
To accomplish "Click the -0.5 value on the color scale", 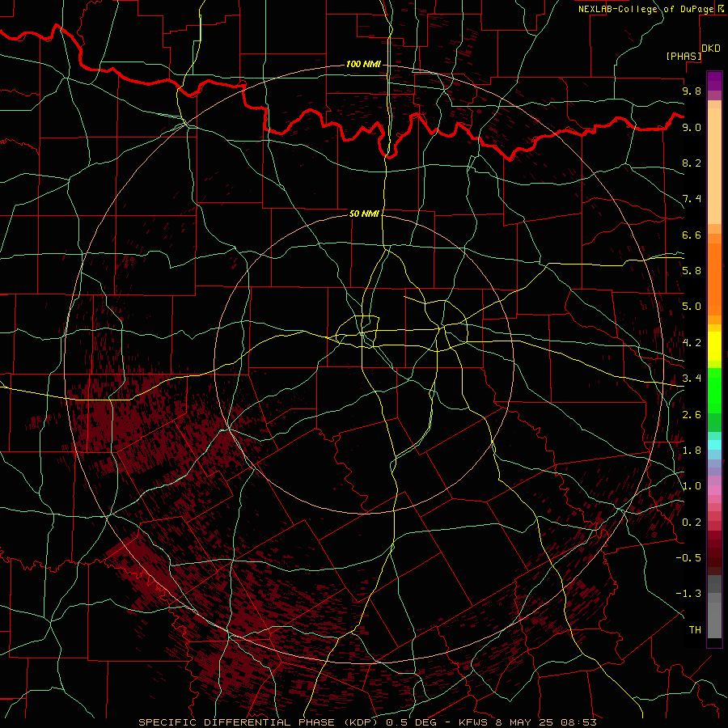I will click(688, 558).
